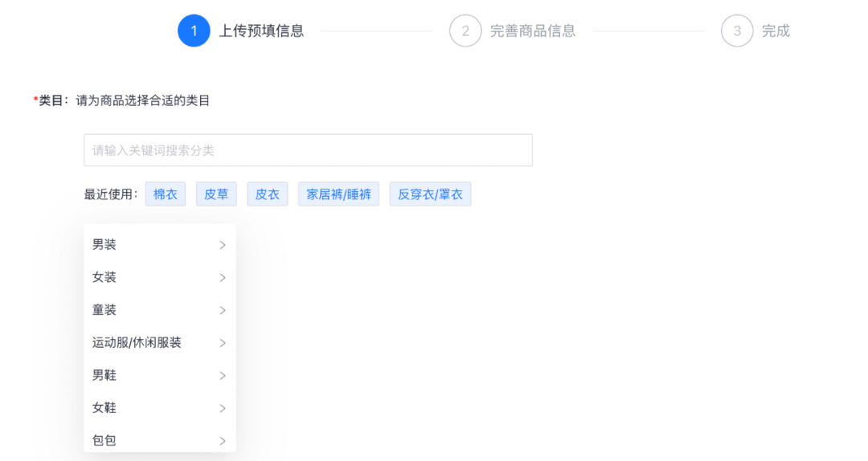
Task: Click the step 1 circle icon
Action: click(194, 31)
